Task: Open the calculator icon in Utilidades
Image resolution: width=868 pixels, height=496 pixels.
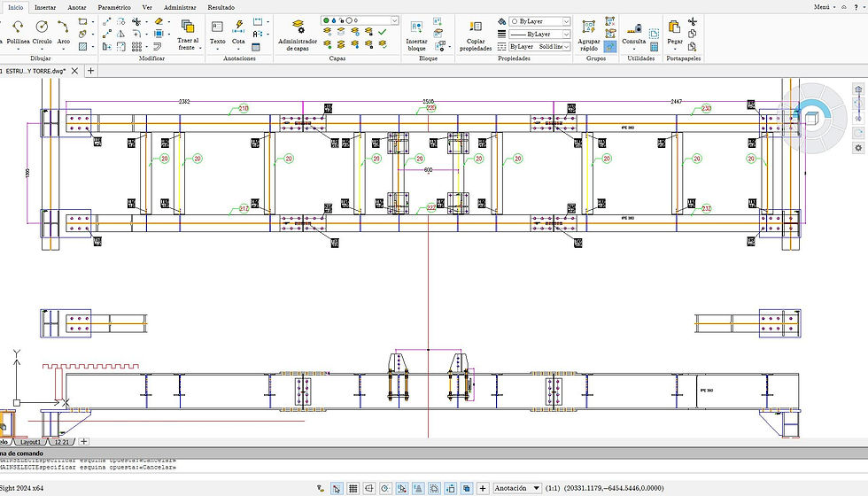Action: (x=655, y=46)
